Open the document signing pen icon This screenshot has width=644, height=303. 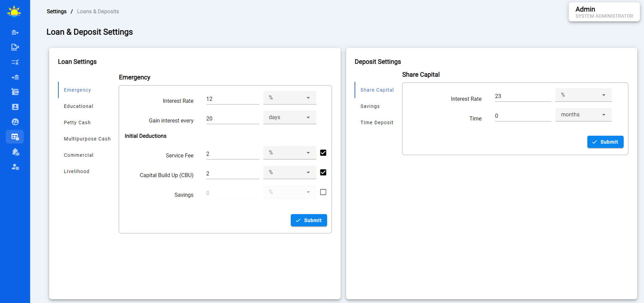click(15, 47)
